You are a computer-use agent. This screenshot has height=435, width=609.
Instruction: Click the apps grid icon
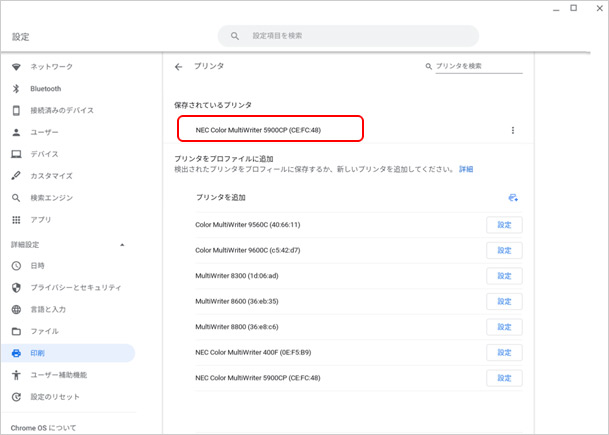16,220
